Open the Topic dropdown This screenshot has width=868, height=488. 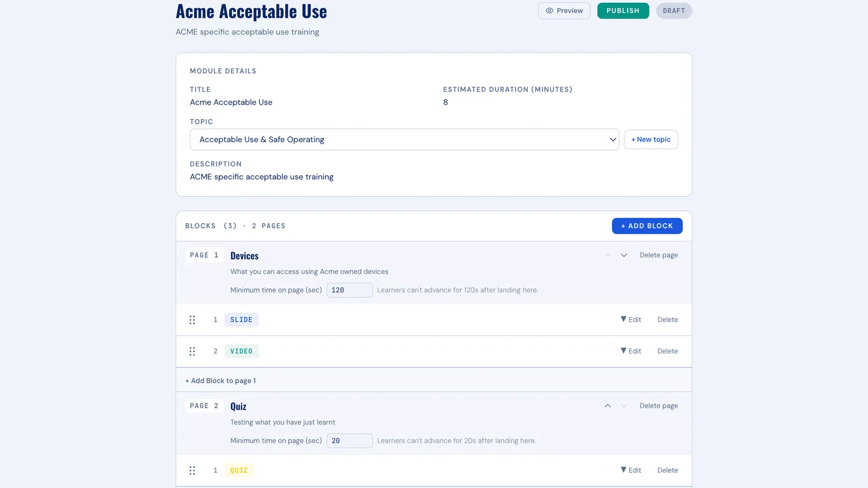tap(404, 139)
